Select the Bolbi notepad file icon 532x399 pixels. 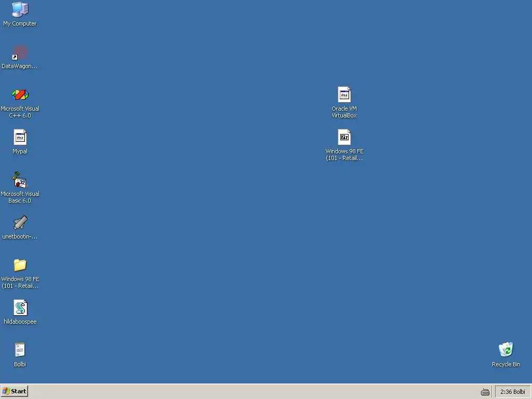coord(20,350)
